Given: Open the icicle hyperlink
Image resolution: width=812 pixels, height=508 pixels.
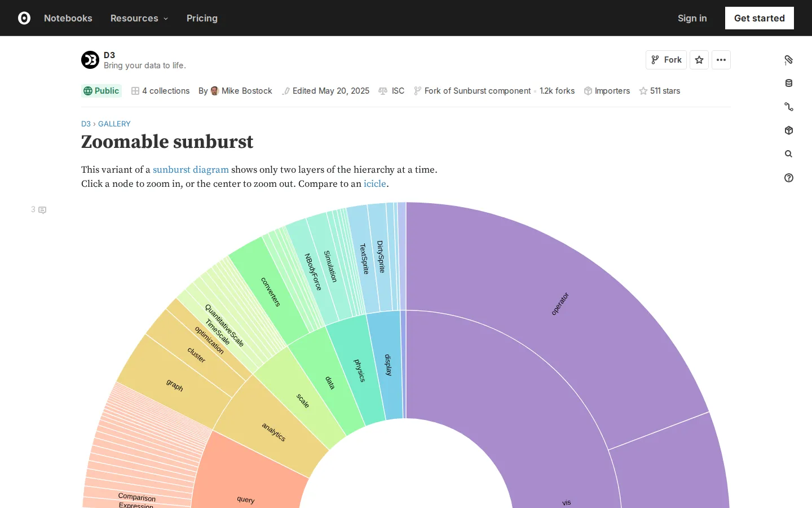Looking at the screenshot, I should tap(375, 183).
